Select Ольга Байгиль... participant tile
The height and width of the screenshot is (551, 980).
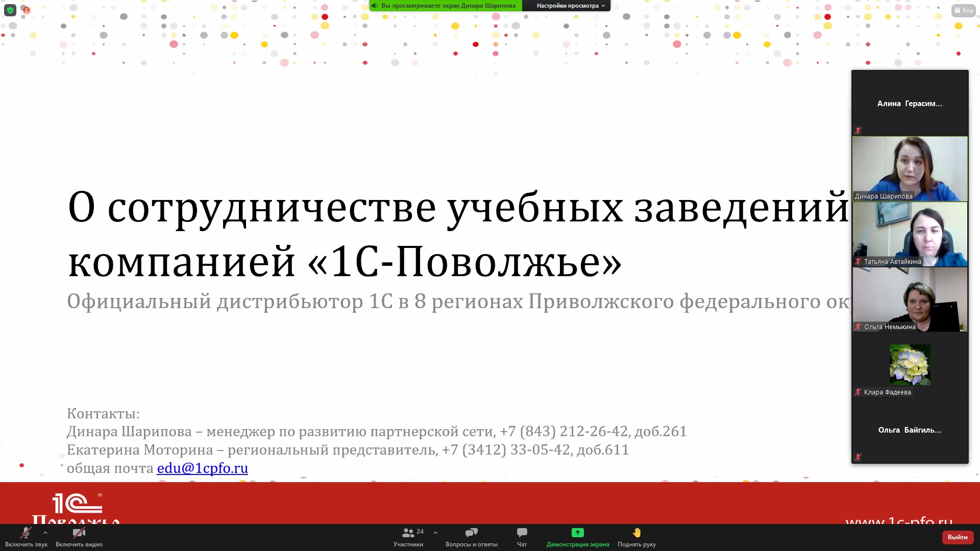click(x=910, y=430)
